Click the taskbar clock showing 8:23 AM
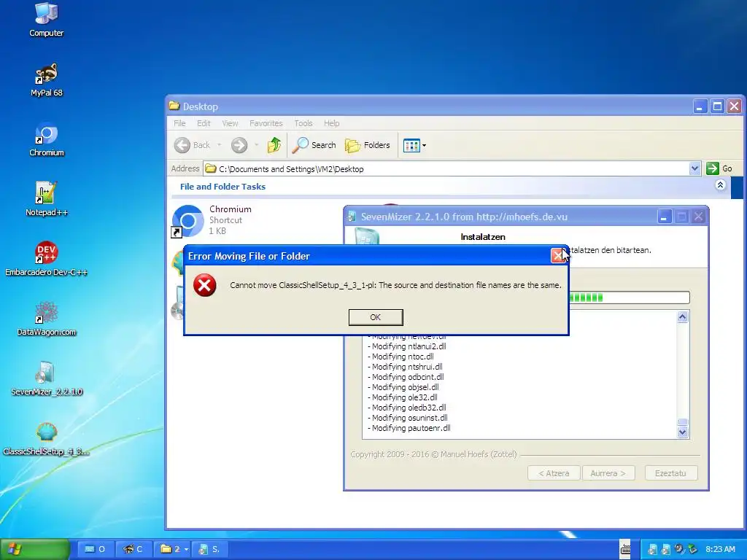Image resolution: width=747 pixels, height=560 pixels. 720,549
